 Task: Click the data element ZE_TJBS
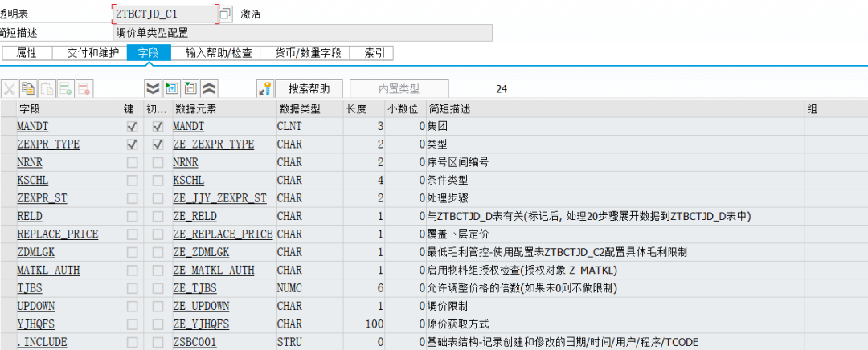(194, 288)
